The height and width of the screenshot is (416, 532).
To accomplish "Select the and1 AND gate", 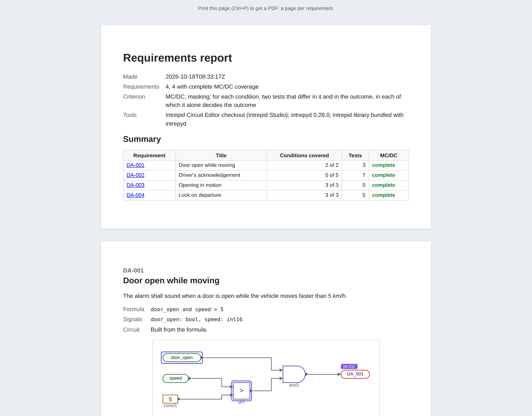I will tap(294, 374).
